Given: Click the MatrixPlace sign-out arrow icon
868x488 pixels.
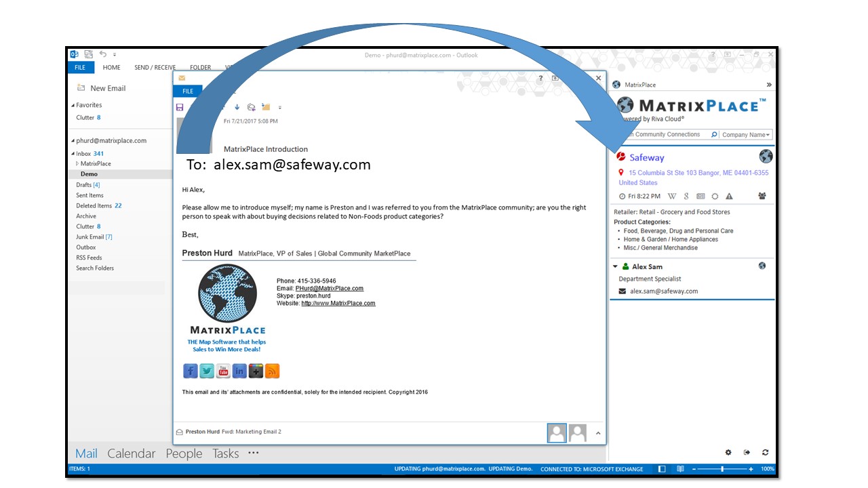Looking at the screenshot, I should pos(747,452).
